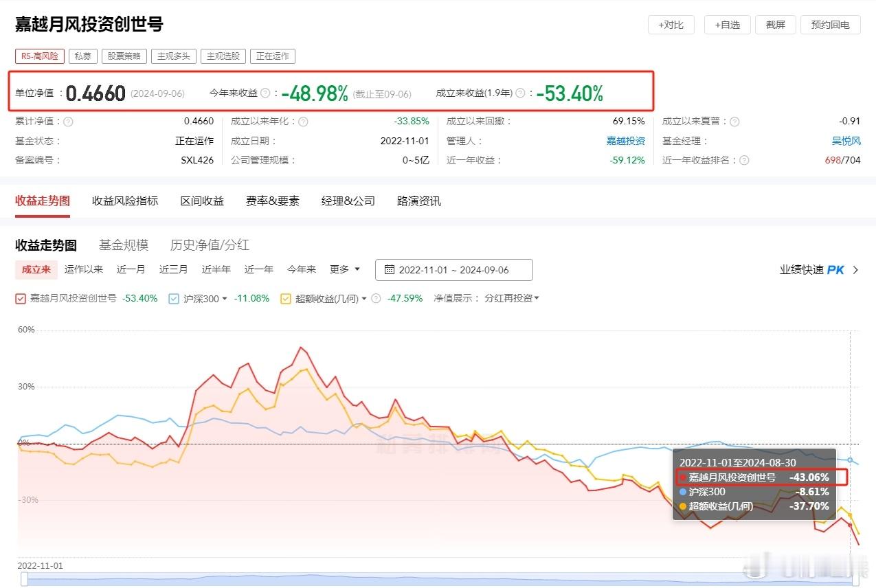
Task: Open the 路演资讯 tab
Action: click(419, 201)
